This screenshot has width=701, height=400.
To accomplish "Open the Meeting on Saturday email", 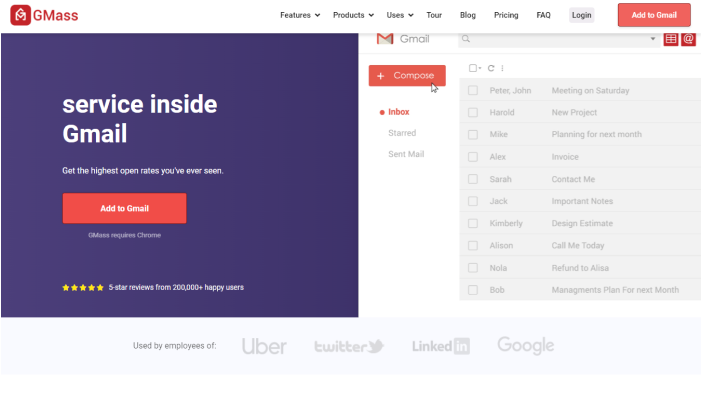I will [x=590, y=91].
